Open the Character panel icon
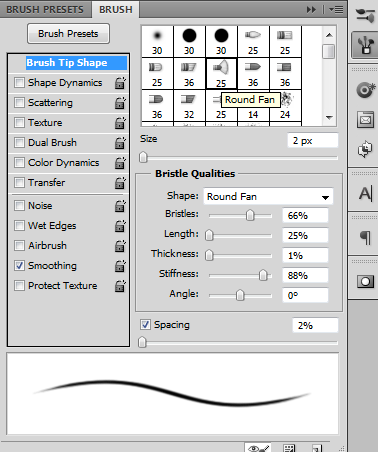Viewport: 378px width, 452px height. 366,193
